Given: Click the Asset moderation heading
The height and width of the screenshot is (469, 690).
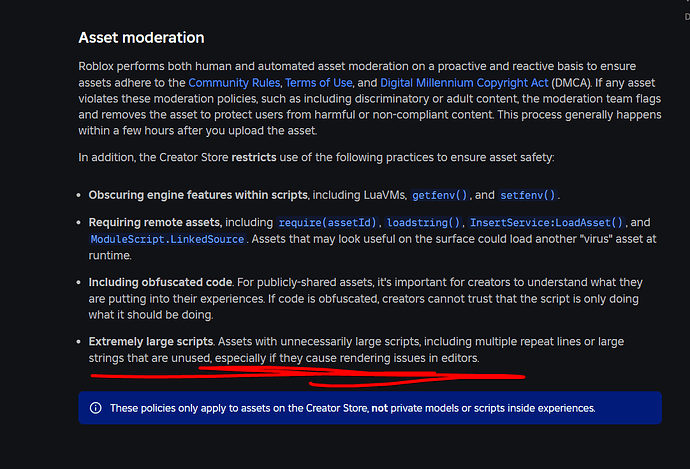Looking at the screenshot, I should point(141,38).
